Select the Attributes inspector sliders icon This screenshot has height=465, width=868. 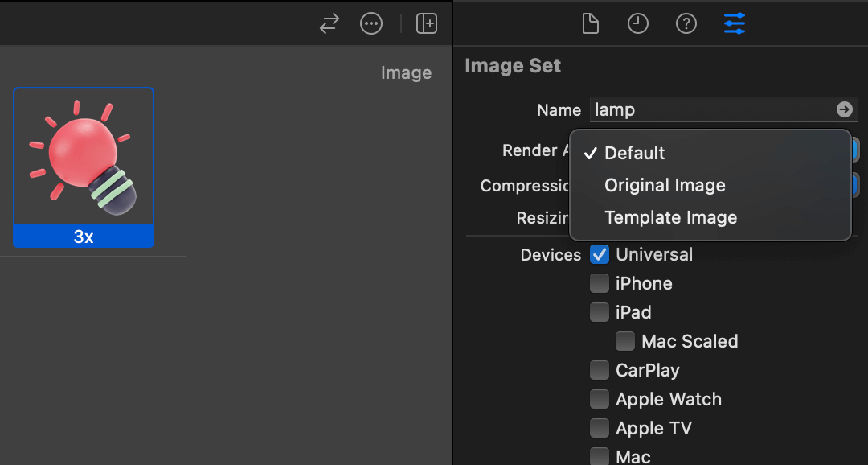[x=735, y=24]
